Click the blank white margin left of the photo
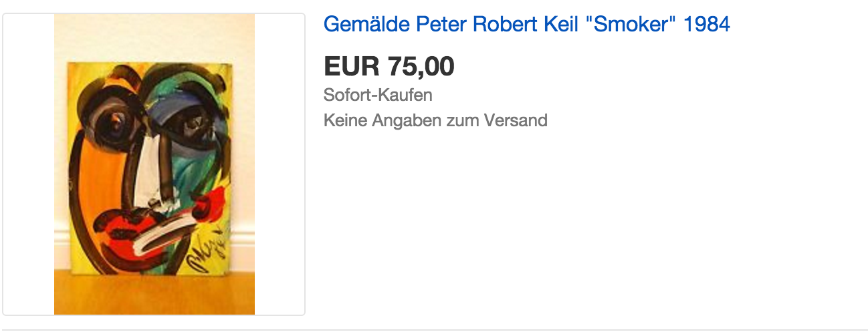The height and width of the screenshot is (336, 868). [29, 164]
